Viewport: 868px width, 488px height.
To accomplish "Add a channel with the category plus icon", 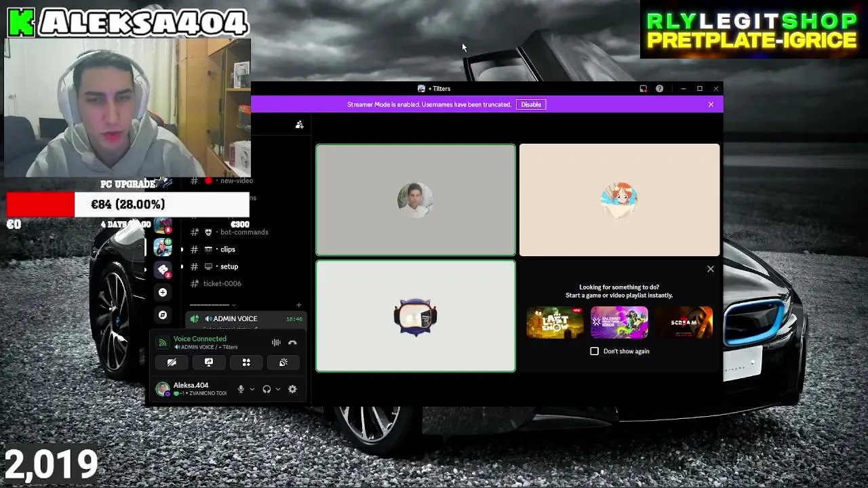I will (298, 305).
